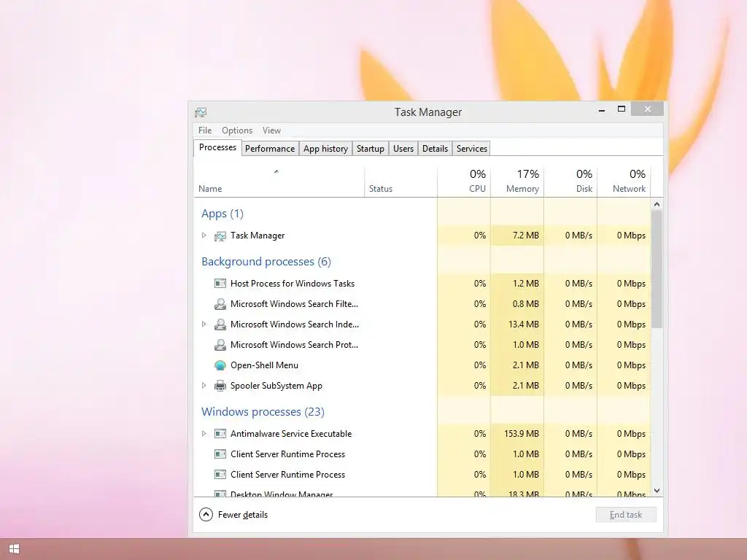The height and width of the screenshot is (560, 747).
Task: Open the Windows Start button on taskbar
Action: pos(15,549)
